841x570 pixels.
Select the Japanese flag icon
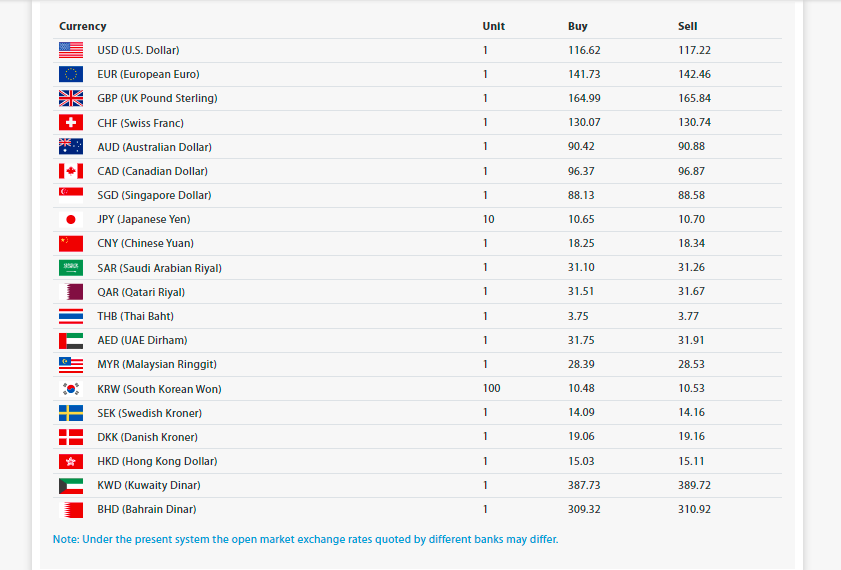pos(71,219)
